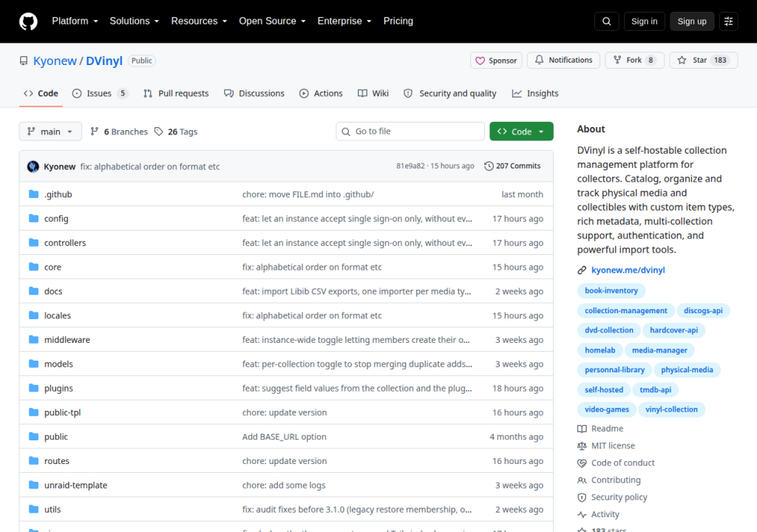Image resolution: width=757 pixels, height=532 pixels.
Task: Click the branches icon beside 6 Branches
Action: pos(95,132)
